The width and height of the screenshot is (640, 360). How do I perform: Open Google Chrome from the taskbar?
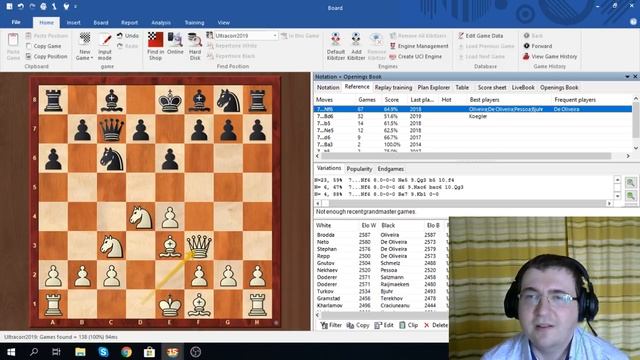coord(127,352)
